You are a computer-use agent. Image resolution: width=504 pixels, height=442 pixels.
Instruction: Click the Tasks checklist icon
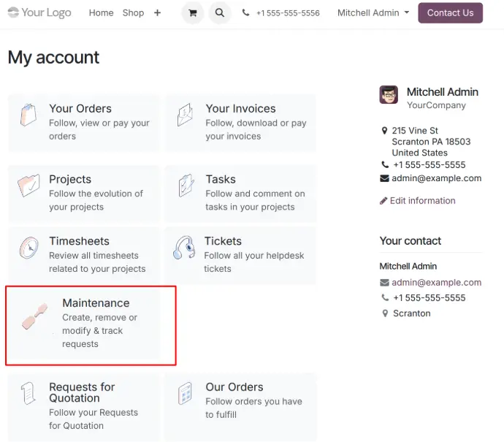(x=185, y=186)
